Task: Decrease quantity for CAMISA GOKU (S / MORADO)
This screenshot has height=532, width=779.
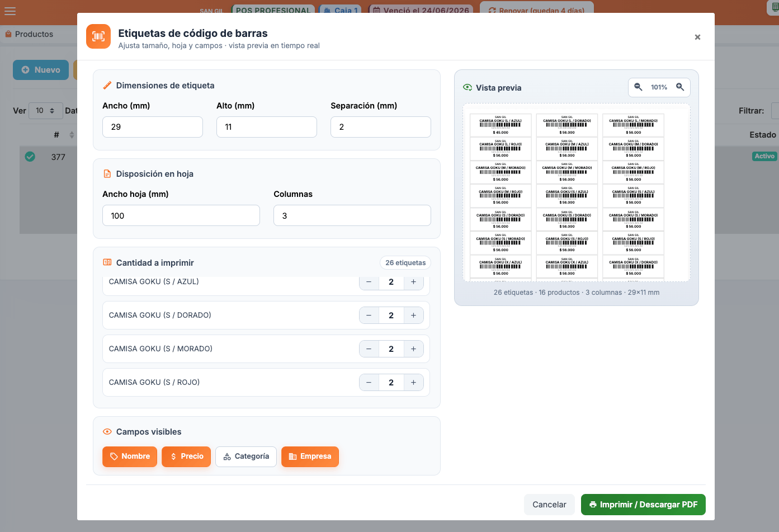Action: pos(369,349)
